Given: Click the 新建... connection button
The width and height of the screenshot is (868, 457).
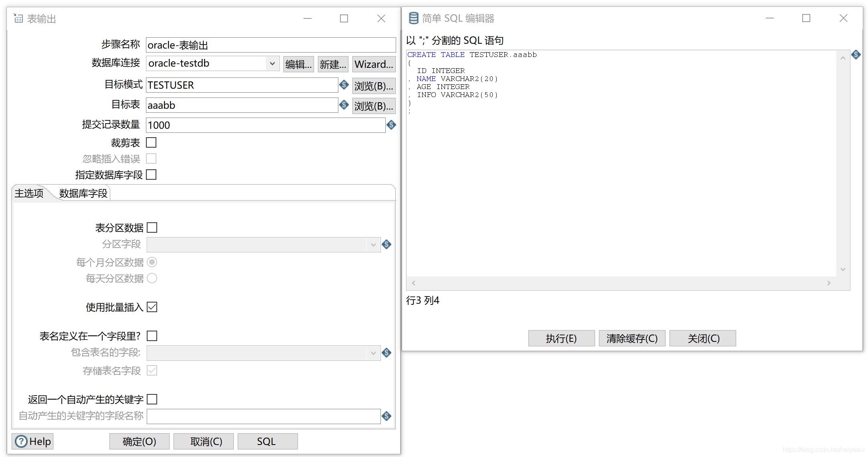Looking at the screenshot, I should coord(333,64).
